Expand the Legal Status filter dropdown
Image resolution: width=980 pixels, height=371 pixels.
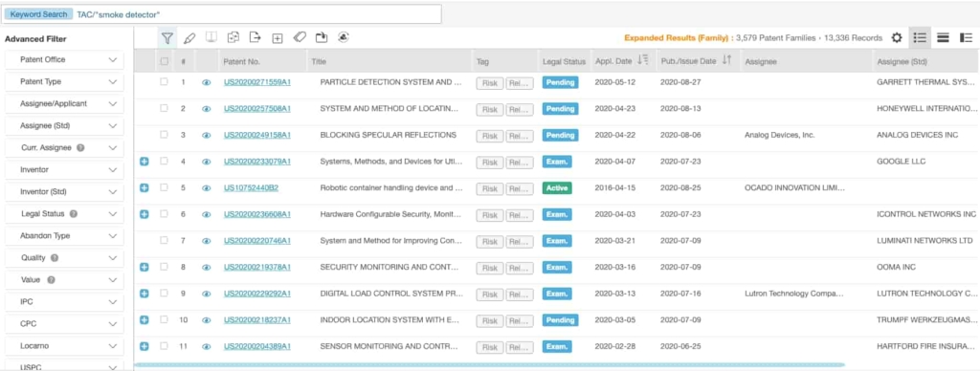click(x=64, y=213)
